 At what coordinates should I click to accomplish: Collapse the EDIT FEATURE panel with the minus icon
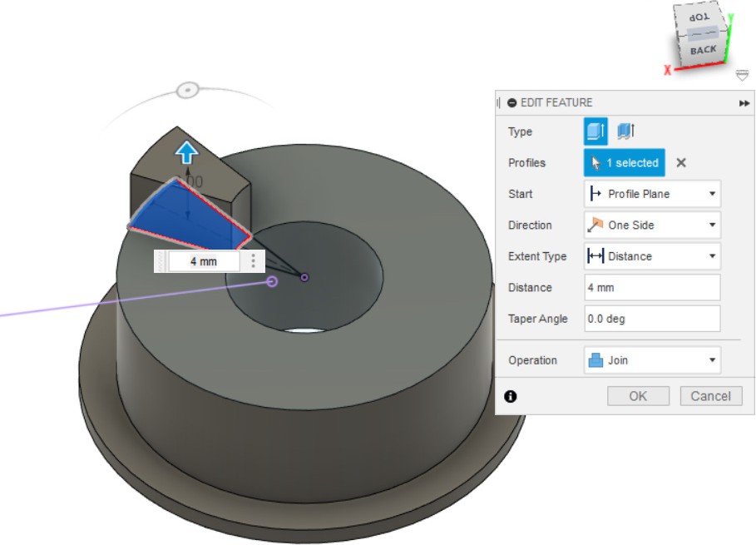[511, 102]
